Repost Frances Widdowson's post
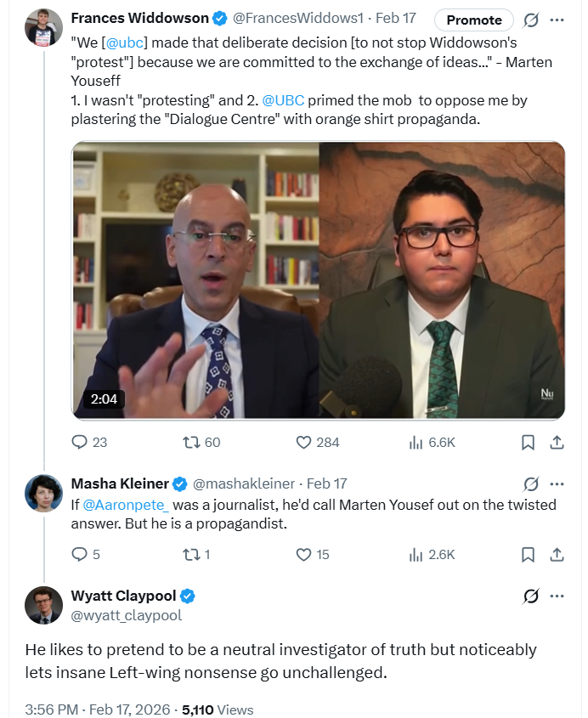This screenshot has height=718, width=588. (x=191, y=442)
